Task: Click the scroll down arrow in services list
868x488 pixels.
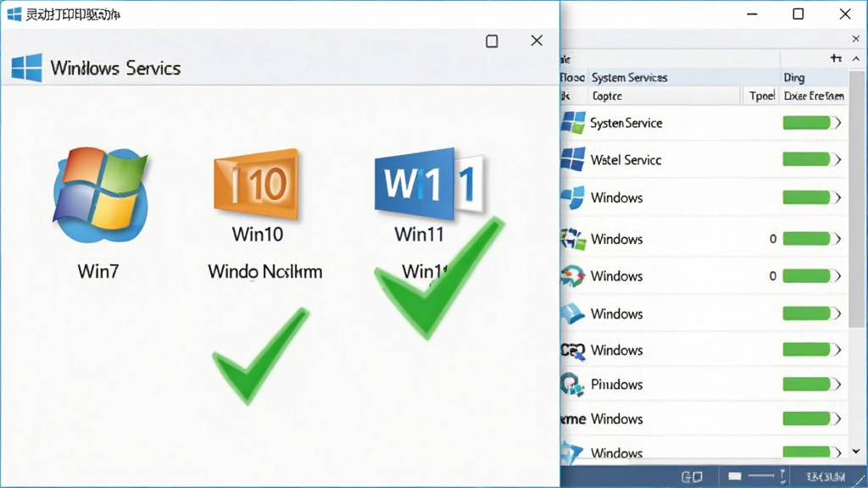Action: coord(856,452)
